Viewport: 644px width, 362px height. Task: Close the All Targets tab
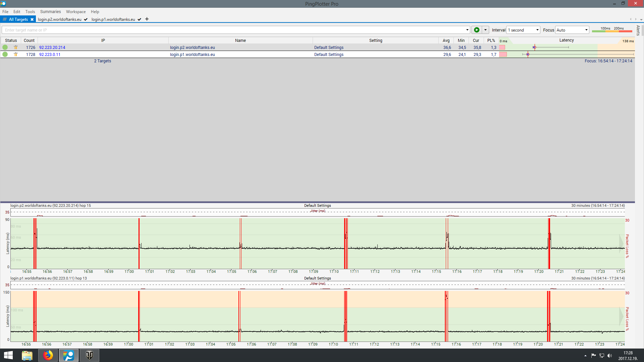point(32,19)
